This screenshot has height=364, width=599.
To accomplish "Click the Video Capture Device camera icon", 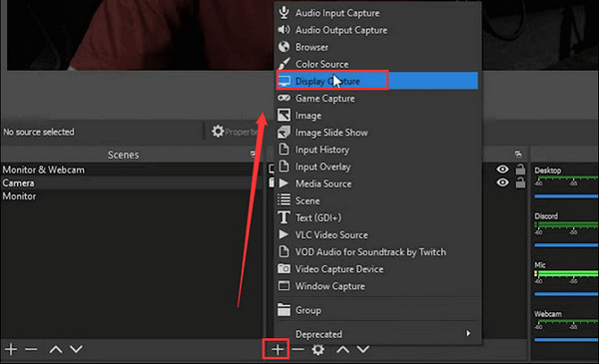I will pyautogui.click(x=284, y=268).
